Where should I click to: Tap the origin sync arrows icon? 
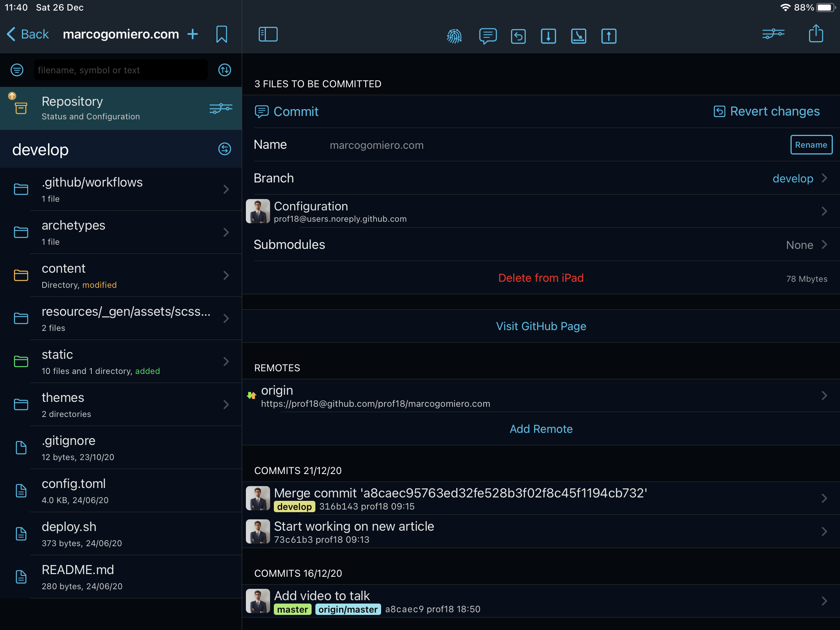click(x=252, y=396)
